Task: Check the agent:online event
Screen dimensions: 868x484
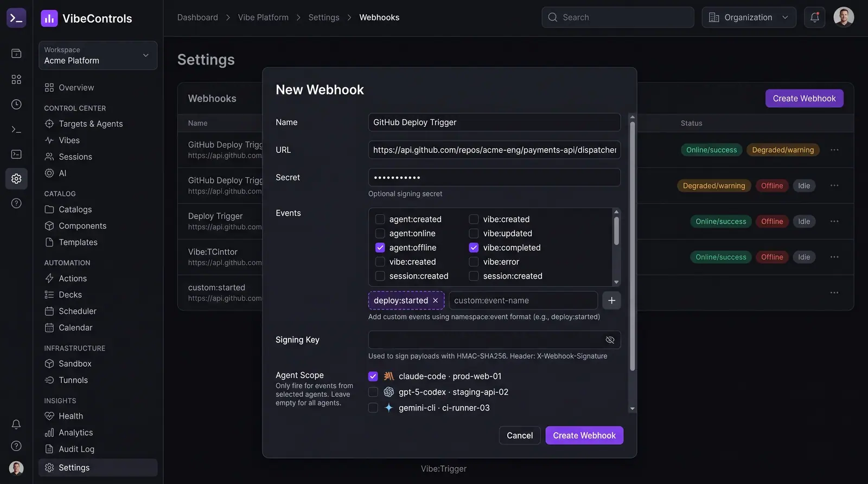Action: (x=380, y=233)
